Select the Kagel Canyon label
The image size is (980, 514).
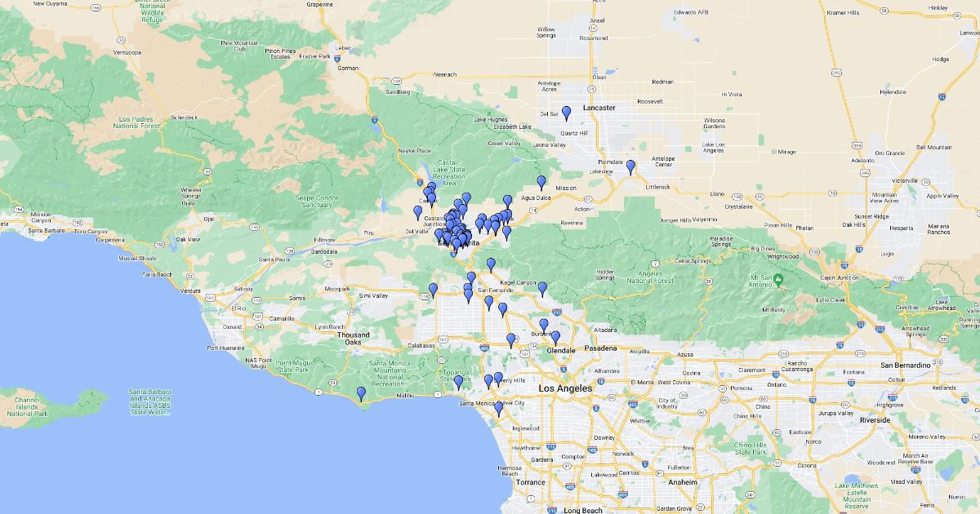tap(519, 283)
